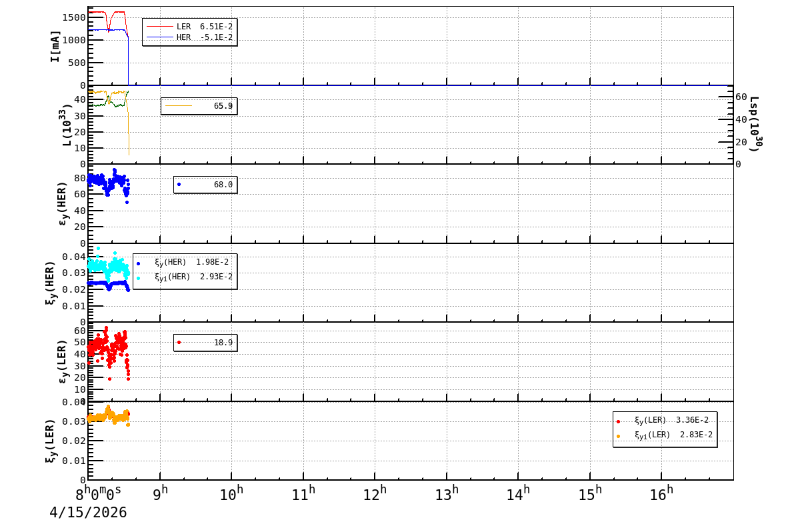The width and height of the screenshot is (800, 532).
Task: Click the 500 tick on the current axis
Action: [x=77, y=63]
